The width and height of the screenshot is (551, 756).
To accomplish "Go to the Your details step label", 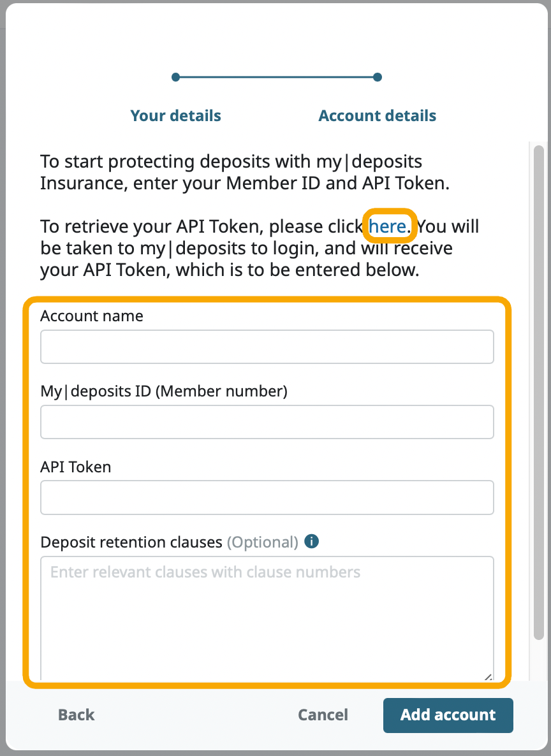I will 175,116.
